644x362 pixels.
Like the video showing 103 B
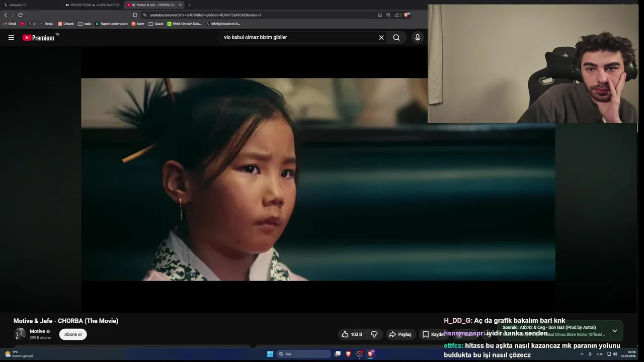[x=352, y=334]
